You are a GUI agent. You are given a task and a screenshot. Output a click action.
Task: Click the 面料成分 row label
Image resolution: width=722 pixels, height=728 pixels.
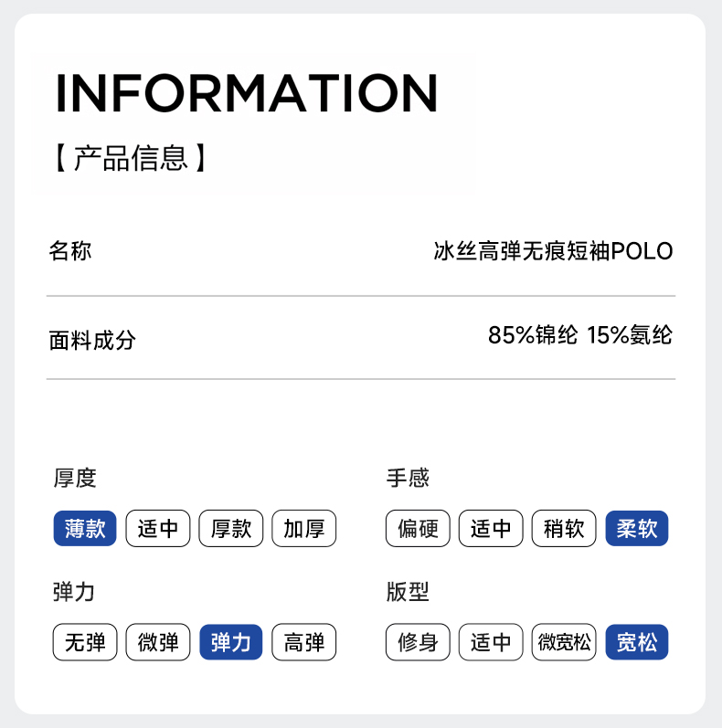[x=92, y=341]
